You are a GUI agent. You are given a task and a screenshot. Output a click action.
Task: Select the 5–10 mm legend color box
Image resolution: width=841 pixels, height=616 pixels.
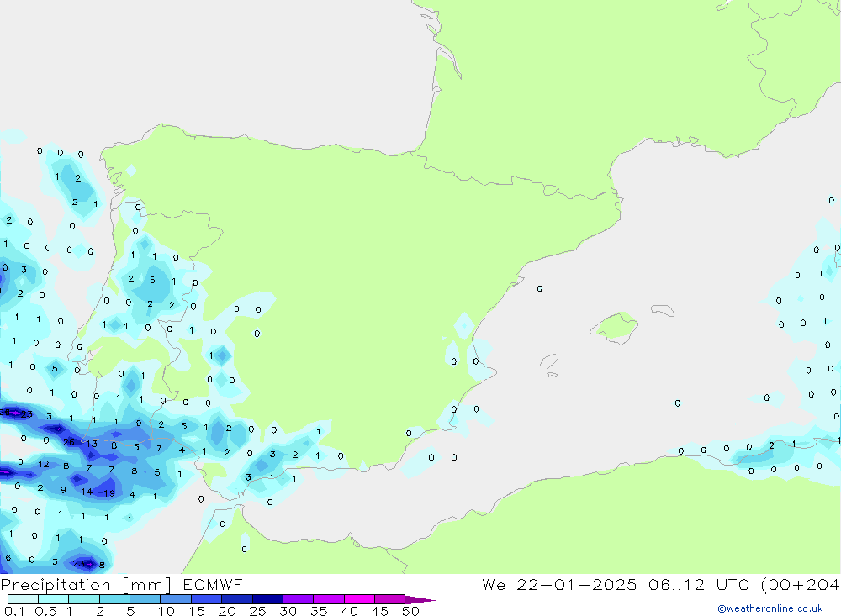click(145, 599)
